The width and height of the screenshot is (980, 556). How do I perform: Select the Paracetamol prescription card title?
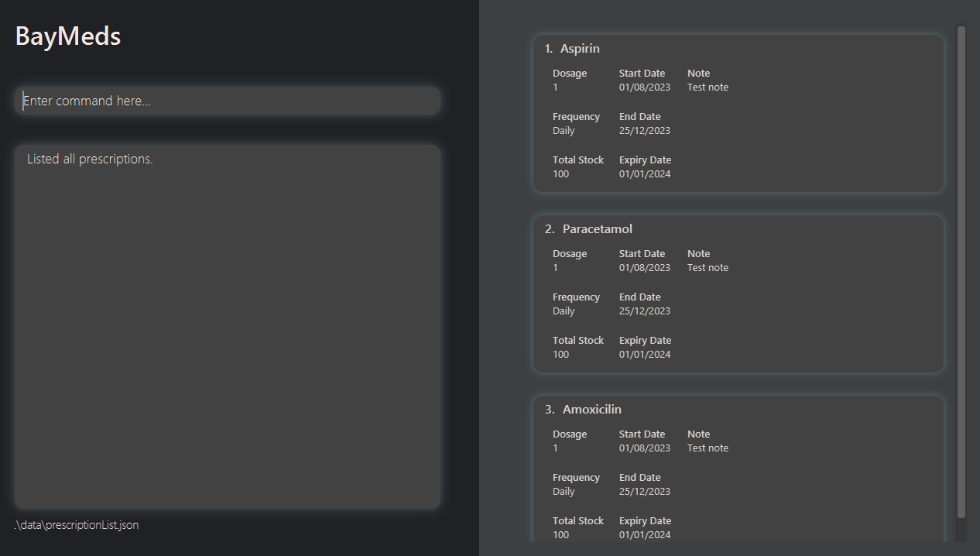tap(598, 229)
